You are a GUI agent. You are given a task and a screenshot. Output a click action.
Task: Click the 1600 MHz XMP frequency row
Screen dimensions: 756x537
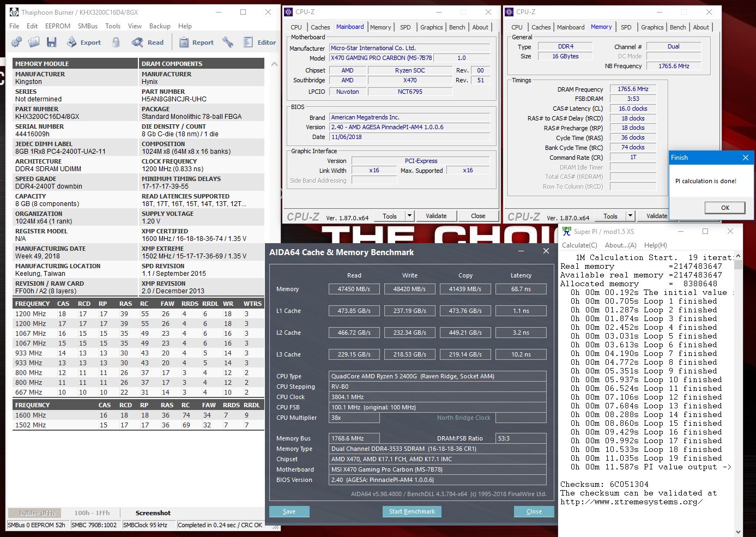click(x=138, y=415)
